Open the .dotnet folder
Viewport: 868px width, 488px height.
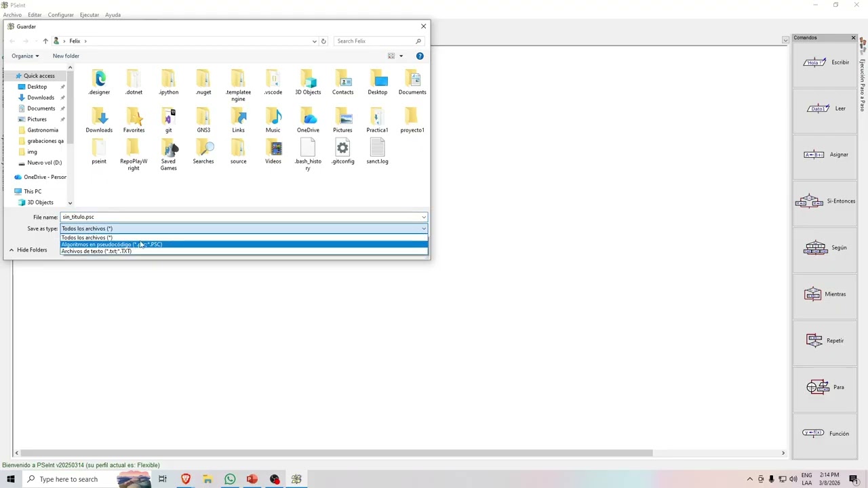point(134,82)
